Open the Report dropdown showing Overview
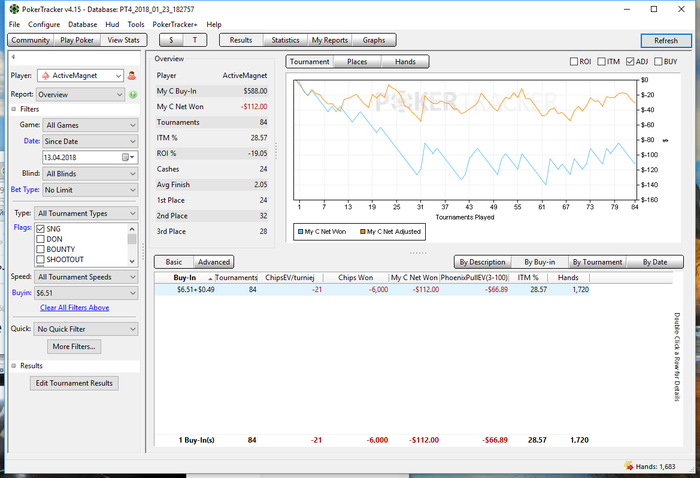 point(80,95)
